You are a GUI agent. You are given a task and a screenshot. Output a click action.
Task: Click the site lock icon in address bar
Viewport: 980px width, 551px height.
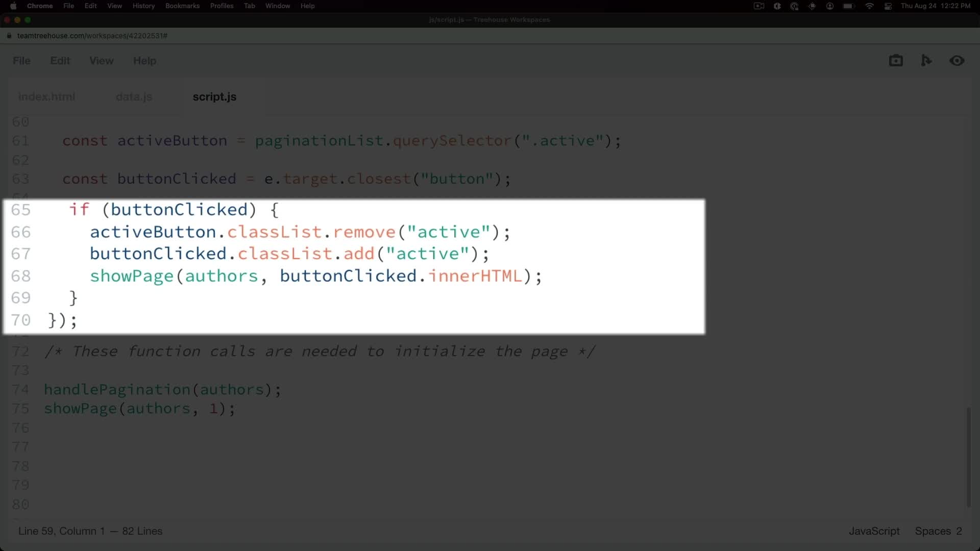pyautogui.click(x=9, y=36)
